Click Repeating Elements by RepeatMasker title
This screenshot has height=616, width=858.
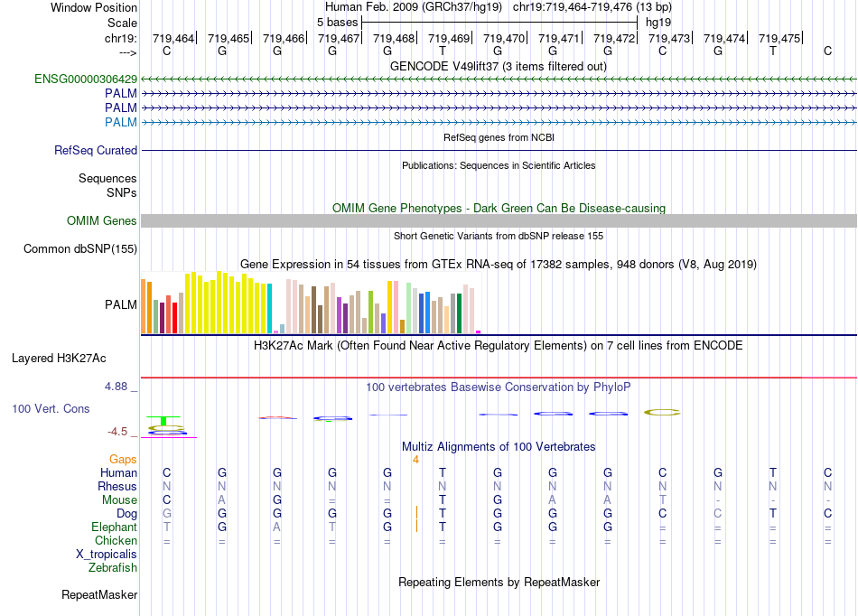click(x=499, y=582)
